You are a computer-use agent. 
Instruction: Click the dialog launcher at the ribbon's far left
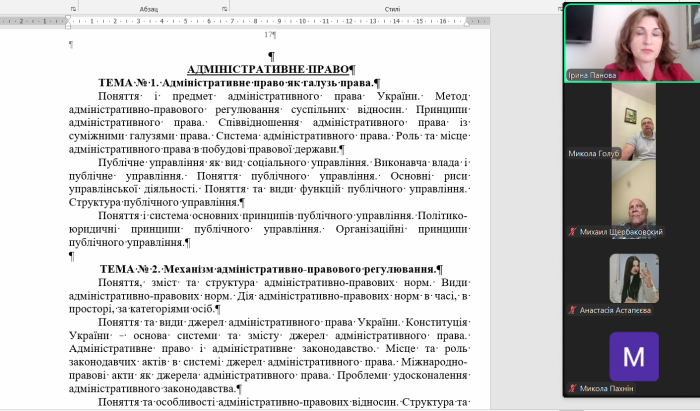[x=73, y=8]
